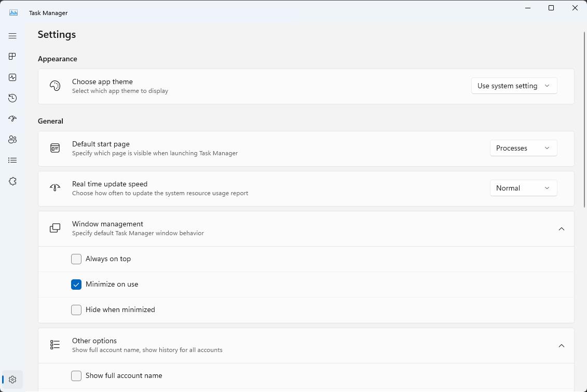
Task: Open the Users page icon
Action: tap(12, 140)
